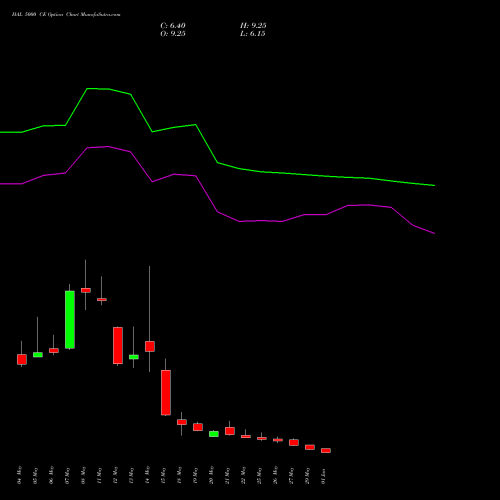Click the long-wick red candle for 14 May

pyautogui.click(x=150, y=346)
